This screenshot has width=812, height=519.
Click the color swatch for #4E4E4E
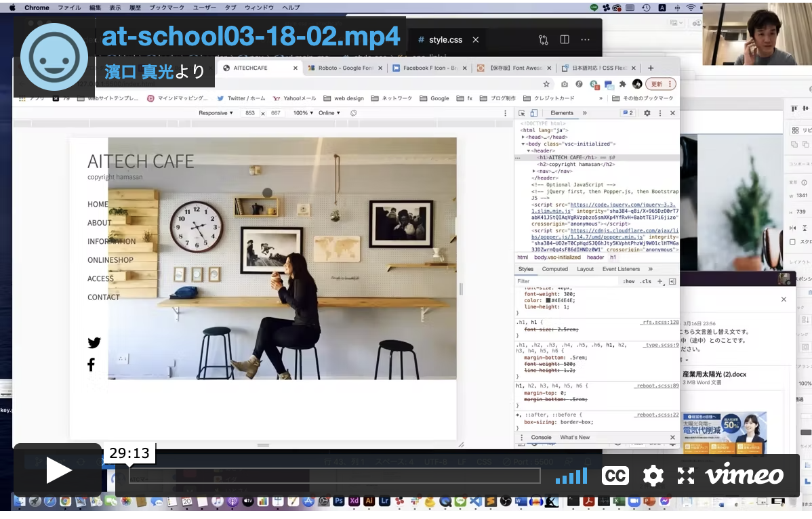point(548,301)
